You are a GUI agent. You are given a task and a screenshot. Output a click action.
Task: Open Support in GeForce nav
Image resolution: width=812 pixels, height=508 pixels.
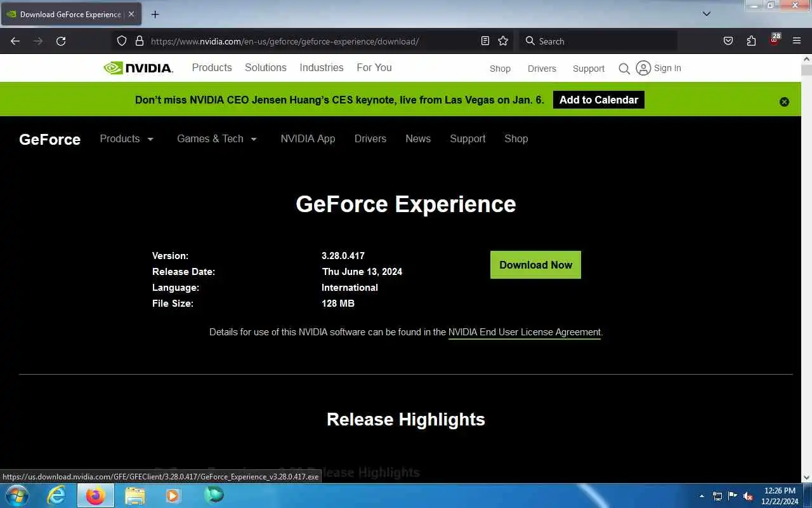[468, 138]
